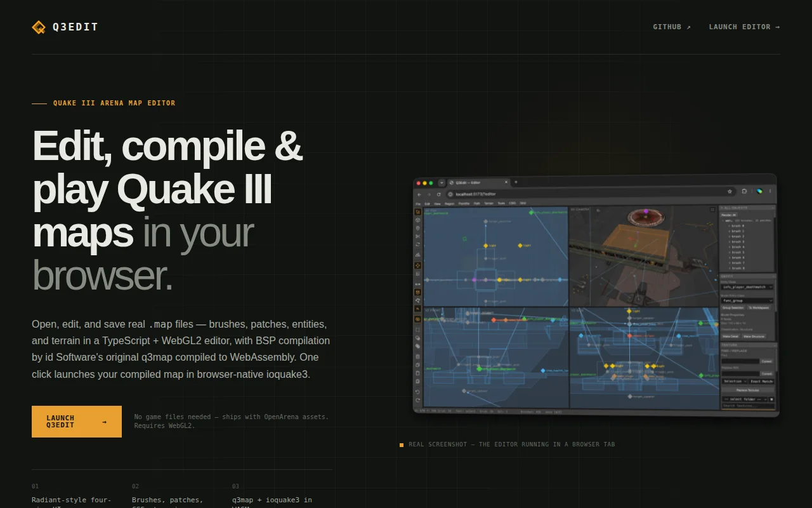The width and height of the screenshot is (812, 508).
Task: Open the editor screenshot preview image
Action: (x=595, y=295)
